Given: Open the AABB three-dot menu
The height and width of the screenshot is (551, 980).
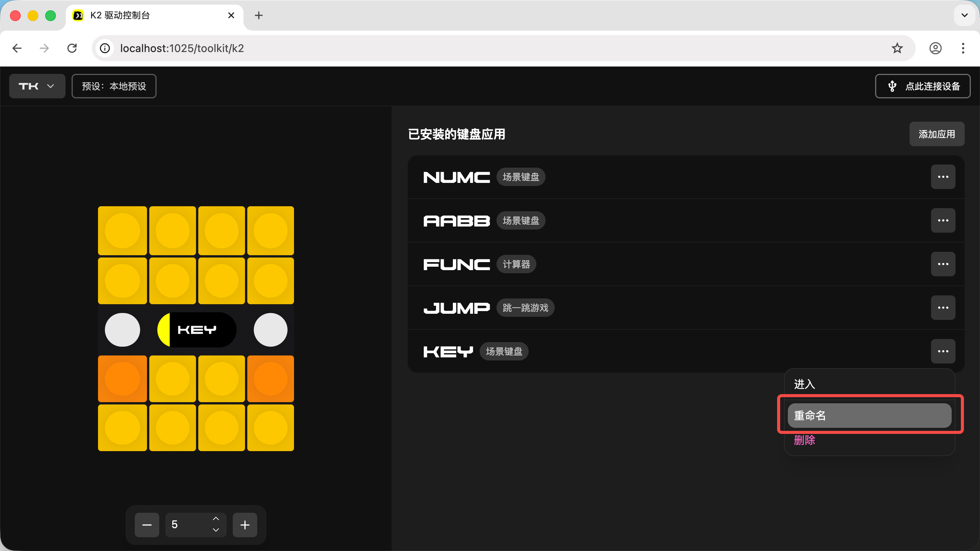Looking at the screenshot, I should pyautogui.click(x=943, y=220).
